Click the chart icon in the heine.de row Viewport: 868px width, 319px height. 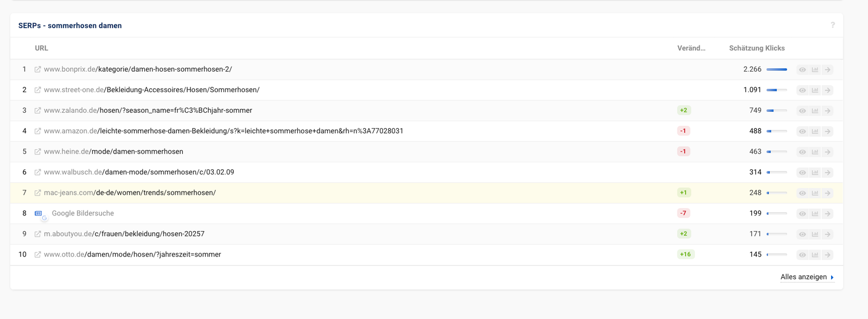click(x=815, y=152)
